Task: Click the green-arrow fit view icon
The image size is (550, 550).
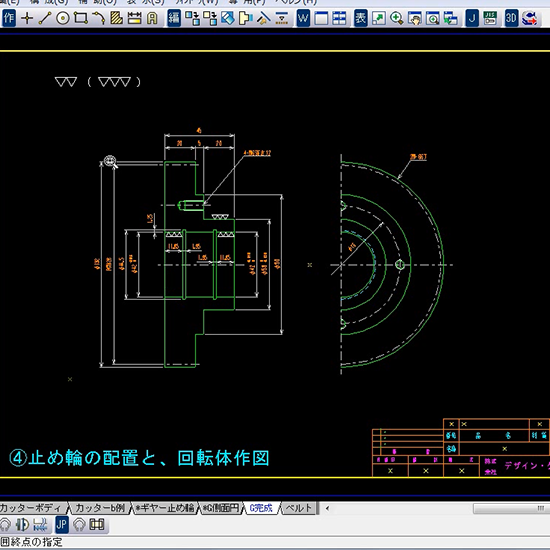Action: click(379, 18)
